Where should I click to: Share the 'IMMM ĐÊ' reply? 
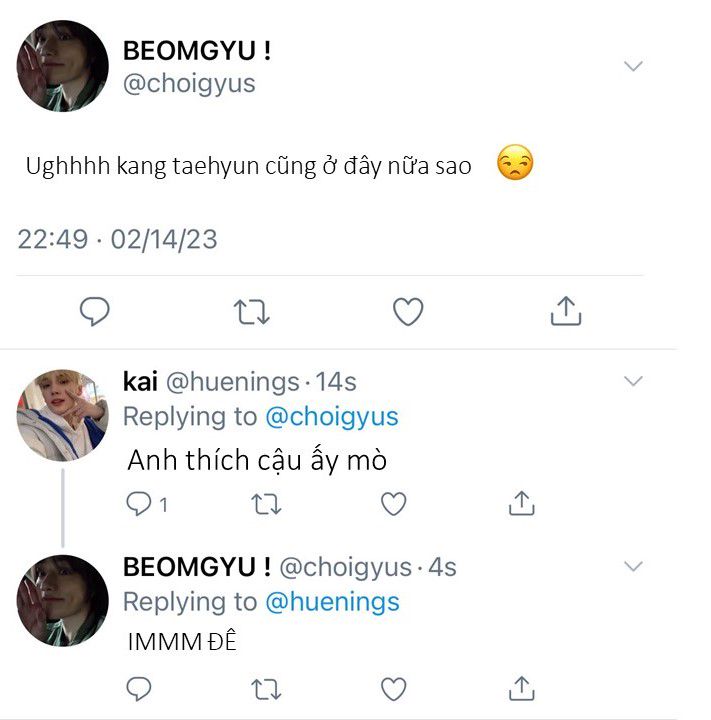pos(521,688)
